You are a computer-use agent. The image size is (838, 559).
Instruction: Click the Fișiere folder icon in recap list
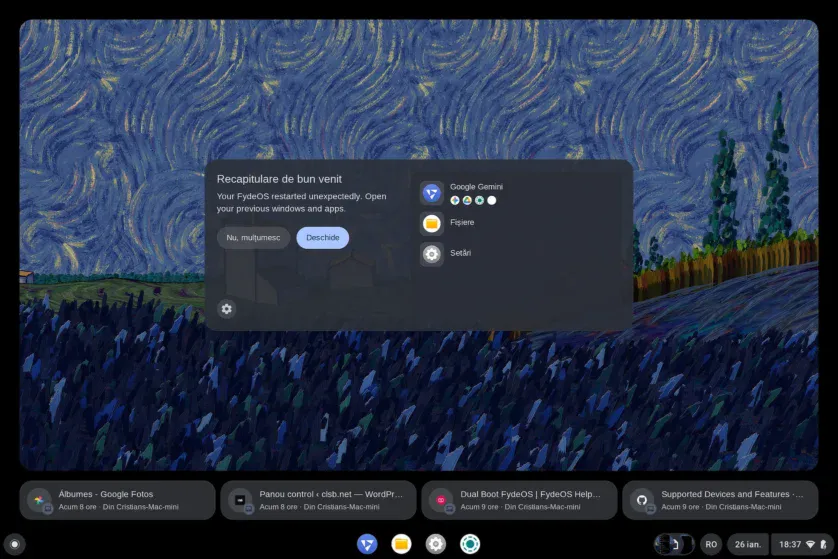431,223
